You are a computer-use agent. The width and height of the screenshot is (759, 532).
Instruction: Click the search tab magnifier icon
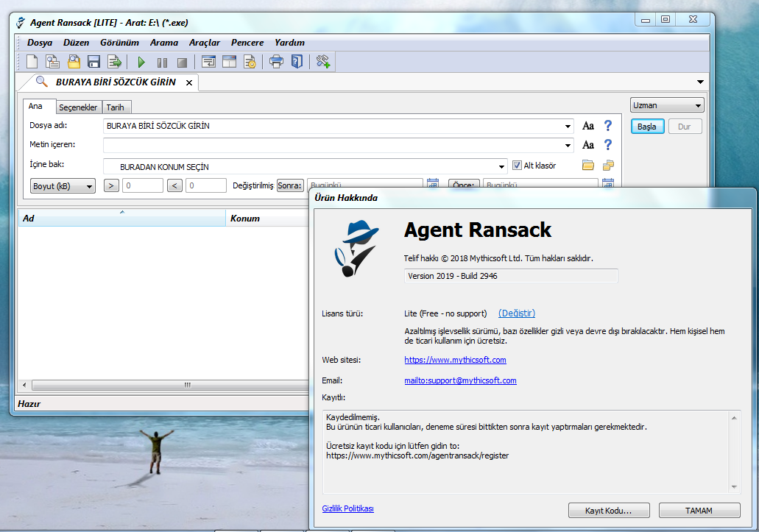tap(42, 82)
